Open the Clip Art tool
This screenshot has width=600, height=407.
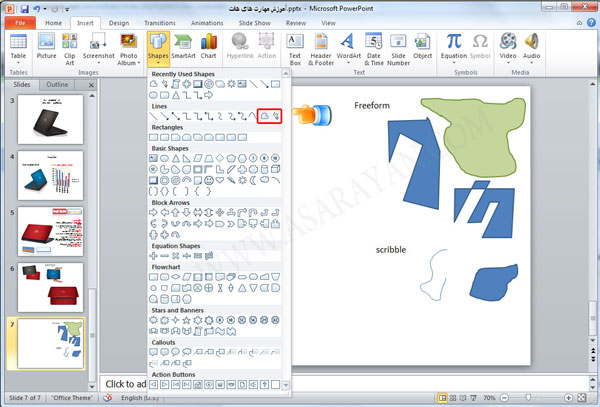(71, 46)
